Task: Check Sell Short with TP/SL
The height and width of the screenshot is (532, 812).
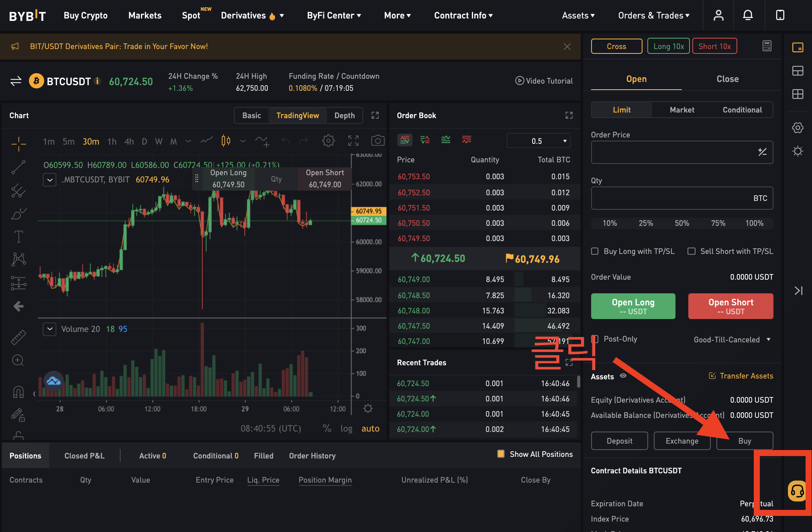Action: (692, 251)
